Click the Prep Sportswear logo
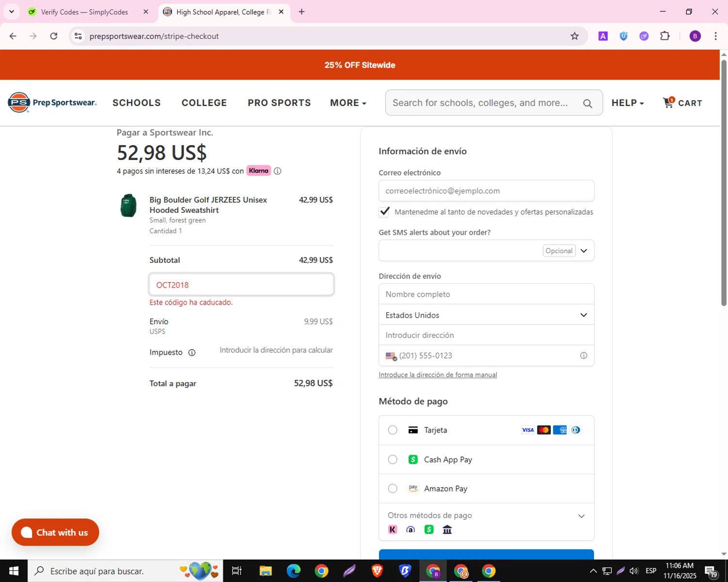 click(x=52, y=102)
